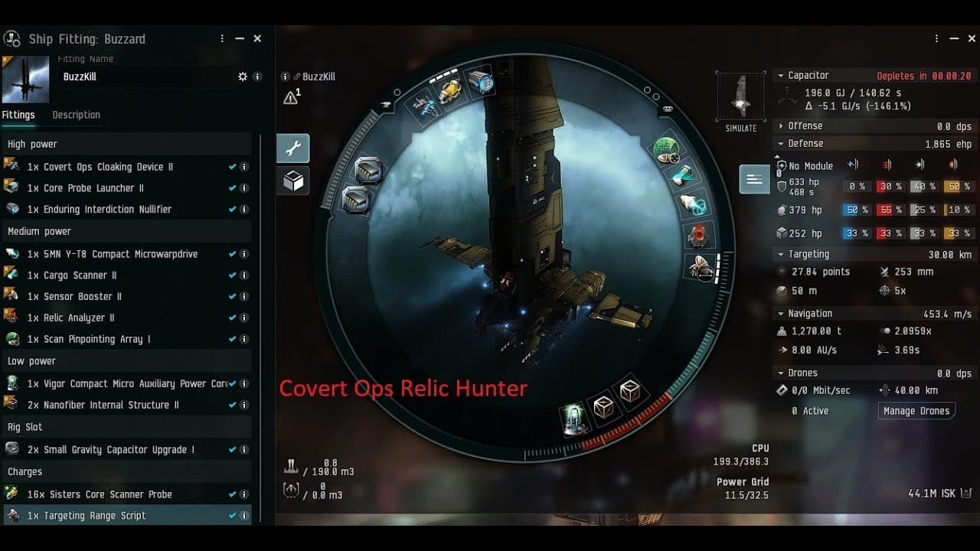Collapse the High power group header
Image resolution: width=980 pixels, height=551 pixels.
(126, 144)
